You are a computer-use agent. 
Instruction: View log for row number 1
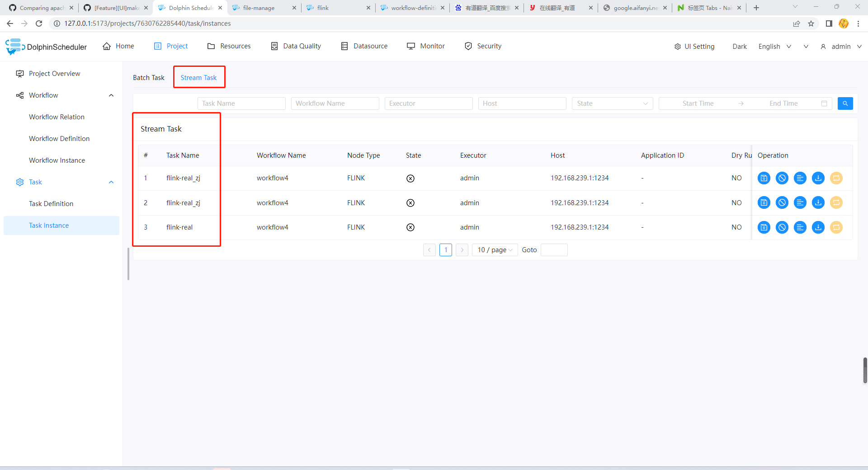(800, 178)
